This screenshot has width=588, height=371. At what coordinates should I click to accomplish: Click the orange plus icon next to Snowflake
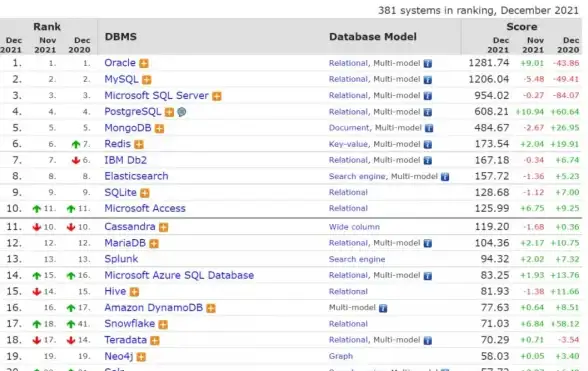pyautogui.click(x=163, y=324)
